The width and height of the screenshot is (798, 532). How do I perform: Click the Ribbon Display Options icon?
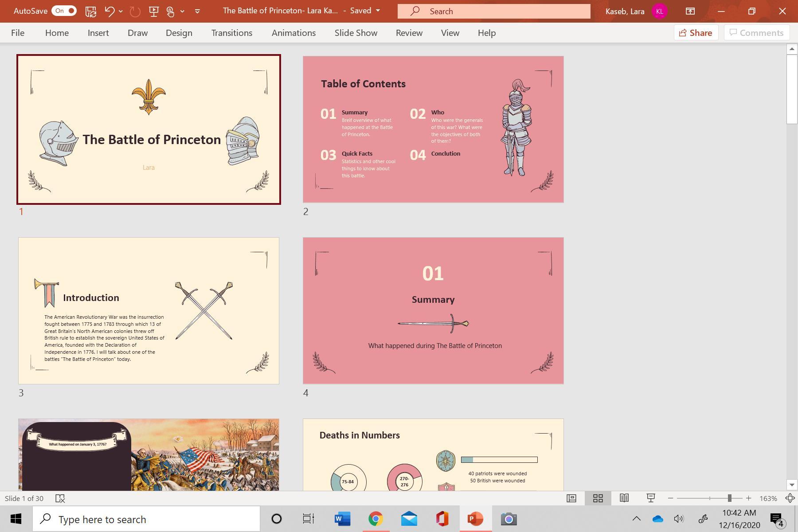[x=690, y=11]
